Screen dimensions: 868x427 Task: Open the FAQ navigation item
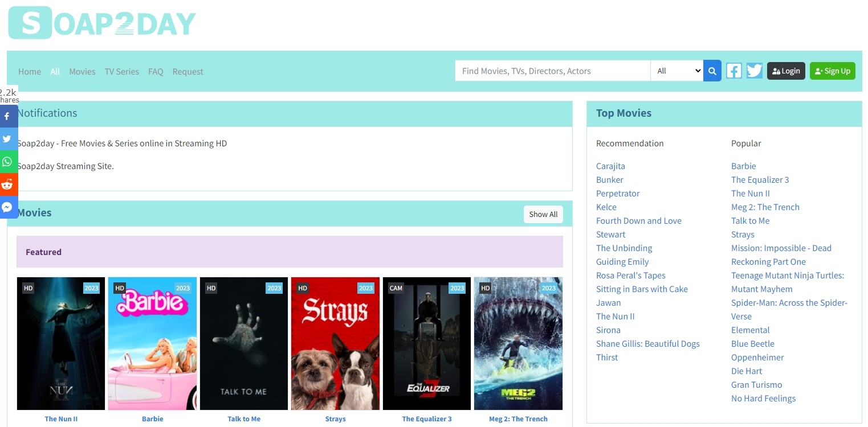pyautogui.click(x=156, y=71)
